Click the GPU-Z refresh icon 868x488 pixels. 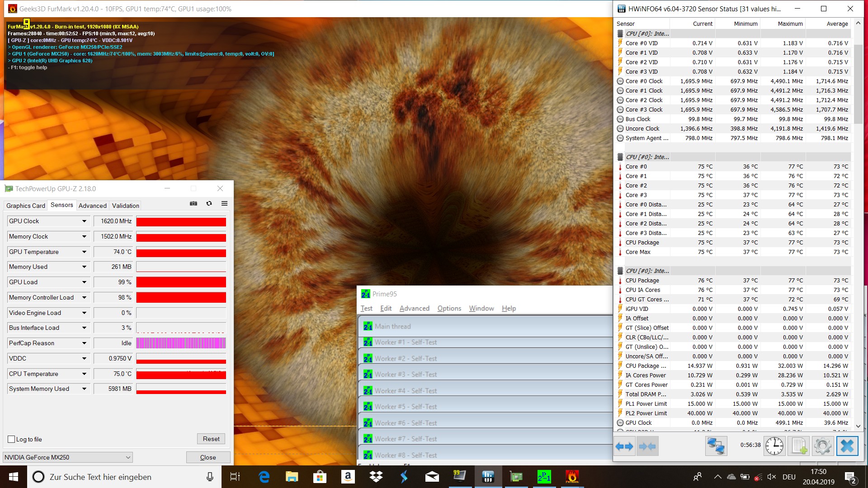click(209, 204)
